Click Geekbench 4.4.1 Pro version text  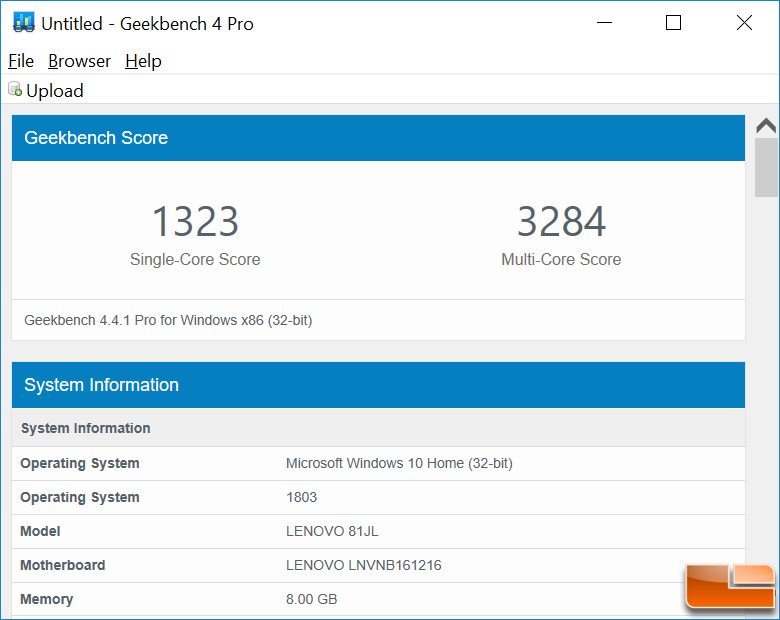168,320
